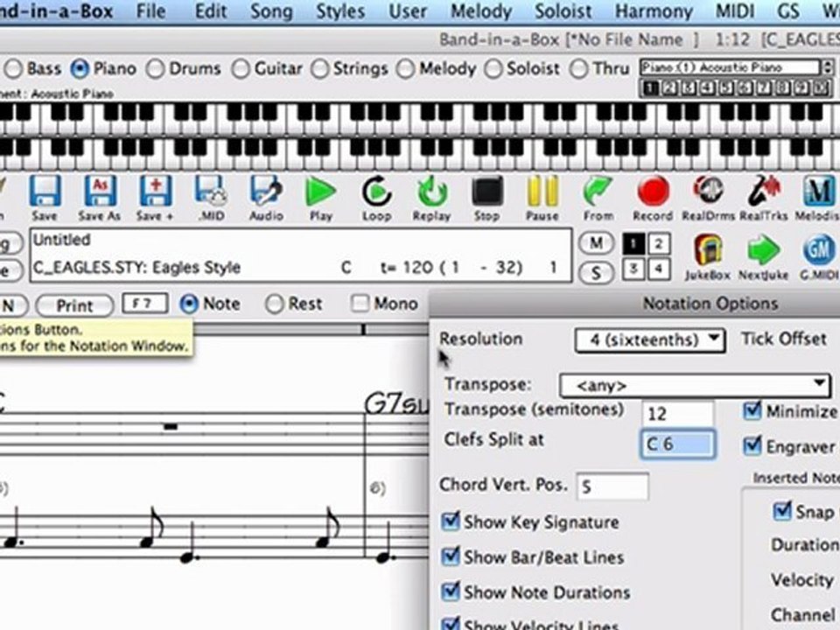Click the Save + toolbar icon
This screenshot has height=630, width=840.
[156, 192]
